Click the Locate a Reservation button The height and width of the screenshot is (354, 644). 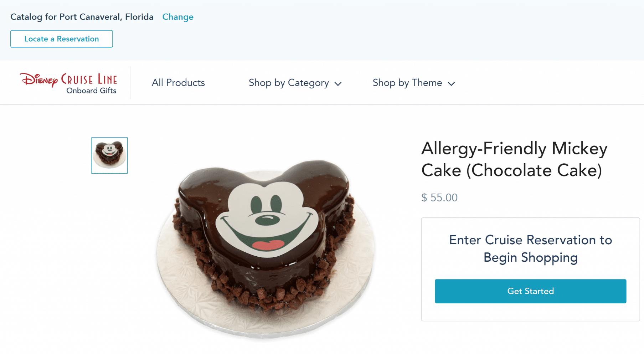62,39
